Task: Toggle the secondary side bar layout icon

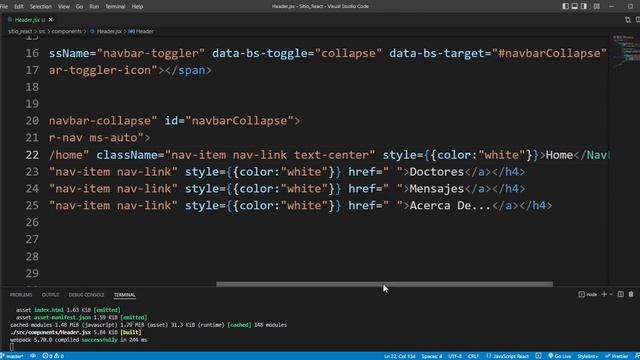Action: (584, 6)
